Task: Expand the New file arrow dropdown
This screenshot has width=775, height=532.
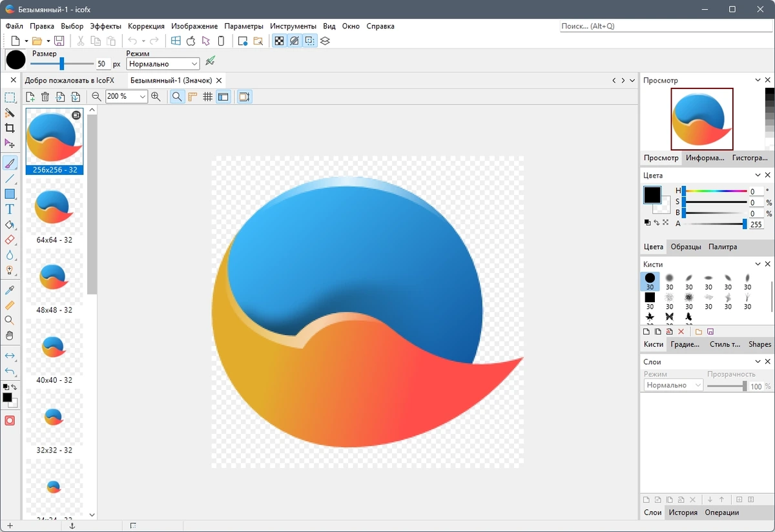Action: [26, 41]
